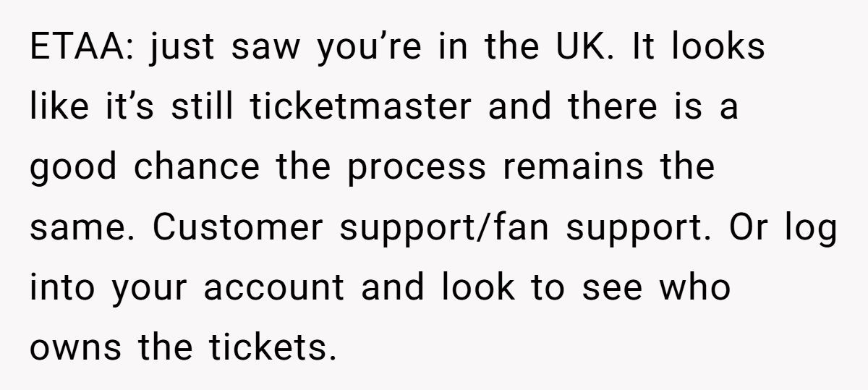Click the word "ticketmaster" in the text

tap(362, 108)
